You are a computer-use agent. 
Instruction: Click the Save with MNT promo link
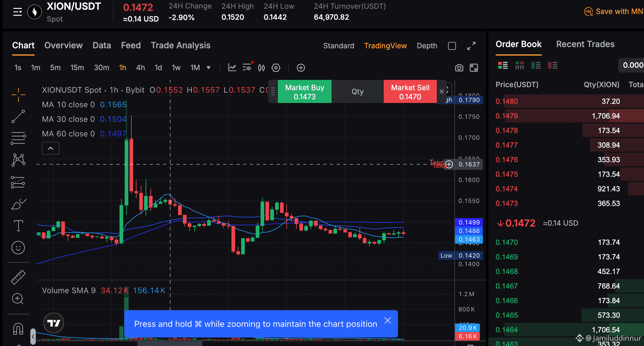point(619,12)
